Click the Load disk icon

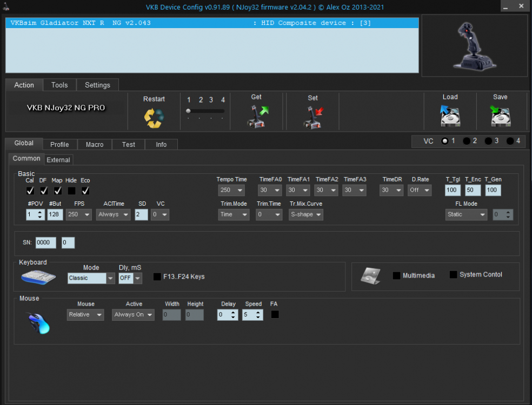[x=450, y=116]
